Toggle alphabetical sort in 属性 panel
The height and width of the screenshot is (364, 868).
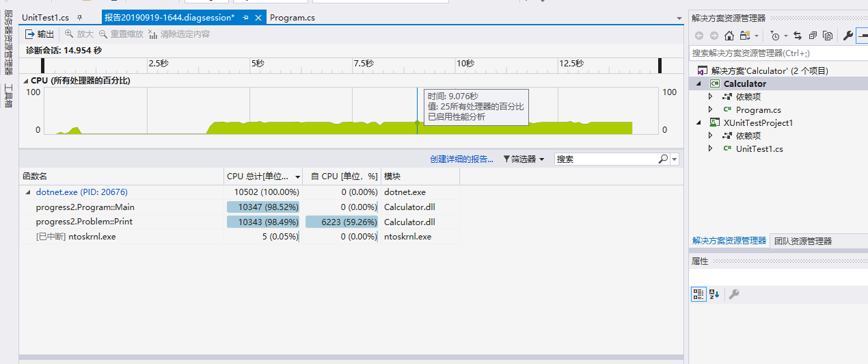point(714,294)
